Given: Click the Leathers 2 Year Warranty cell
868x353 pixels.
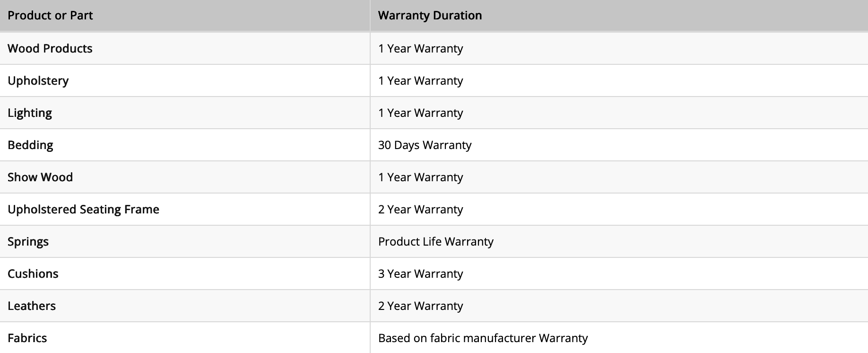Looking at the screenshot, I should (619, 306).
